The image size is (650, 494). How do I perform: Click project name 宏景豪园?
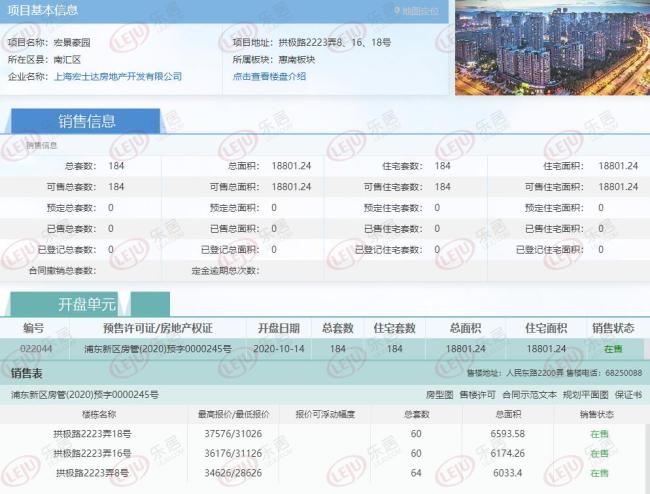(72, 42)
